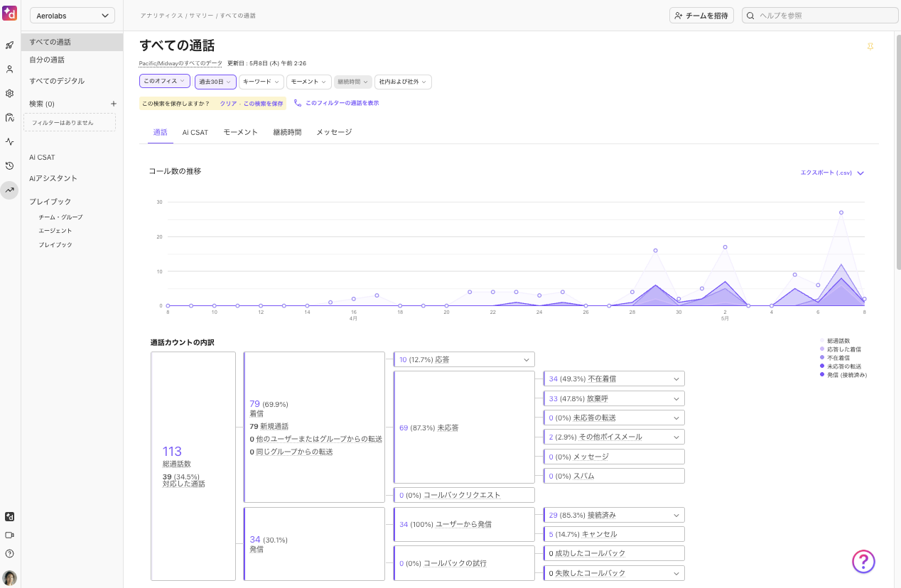Click the アナリティクス breadcrumb

161,16
